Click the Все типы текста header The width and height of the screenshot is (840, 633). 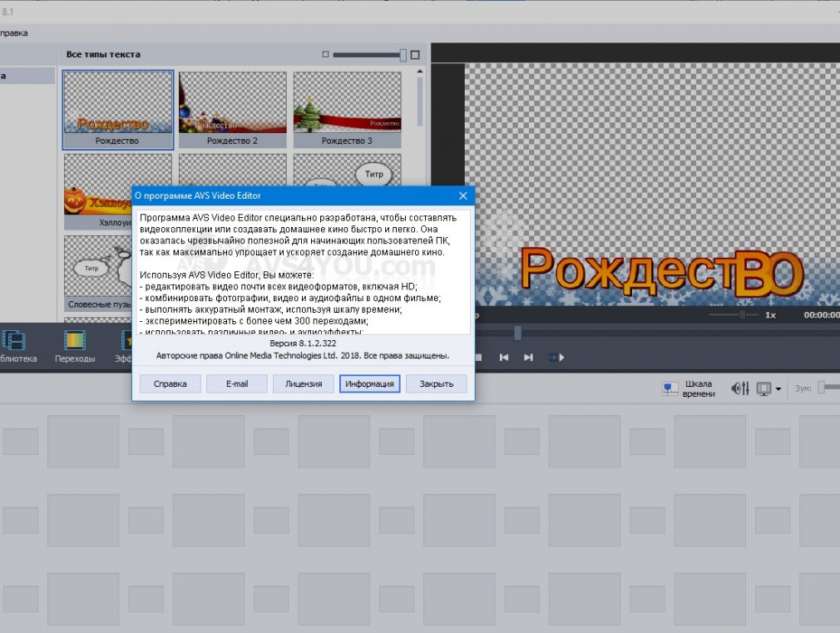pyautogui.click(x=103, y=54)
